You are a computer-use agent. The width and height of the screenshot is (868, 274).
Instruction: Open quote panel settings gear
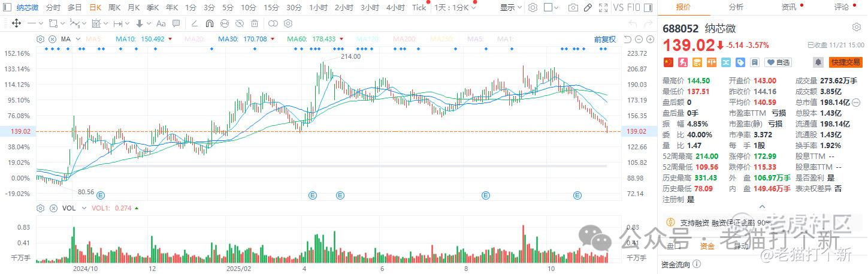pyautogui.click(x=857, y=28)
